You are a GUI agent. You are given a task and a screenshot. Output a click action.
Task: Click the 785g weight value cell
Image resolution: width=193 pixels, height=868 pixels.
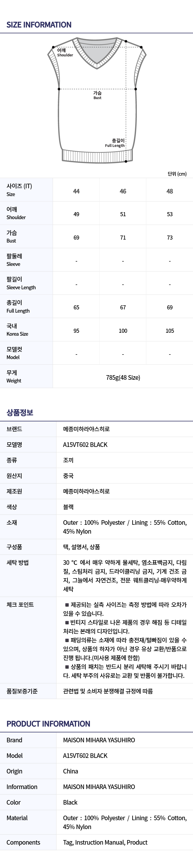pos(123,377)
